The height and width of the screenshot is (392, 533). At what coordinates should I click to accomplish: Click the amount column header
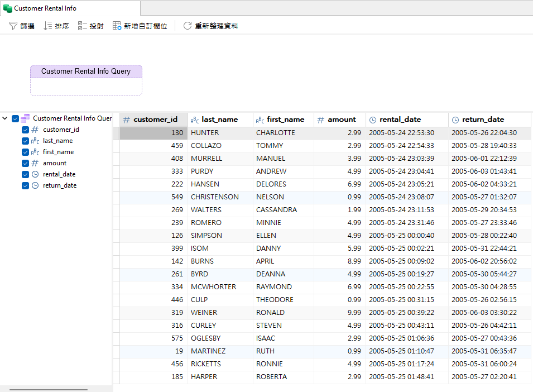(339, 119)
